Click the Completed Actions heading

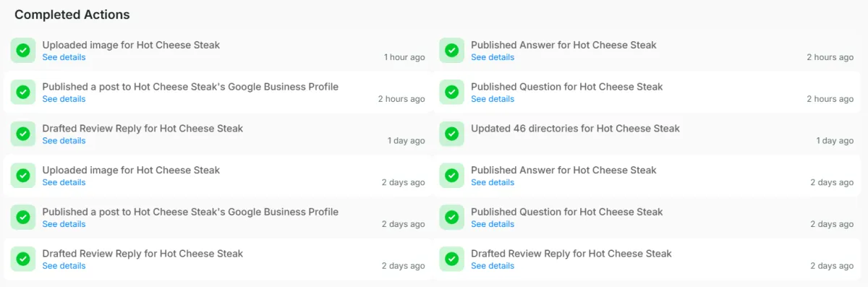[x=72, y=14]
